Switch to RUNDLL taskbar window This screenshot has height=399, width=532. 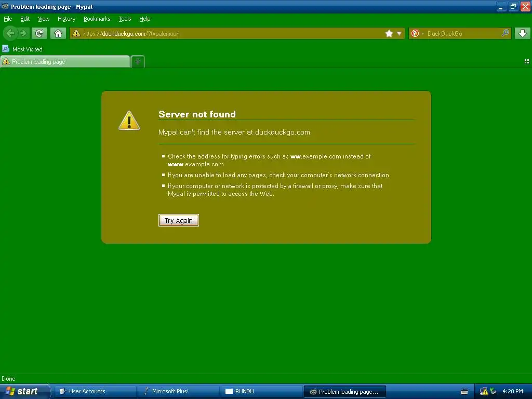click(x=262, y=391)
